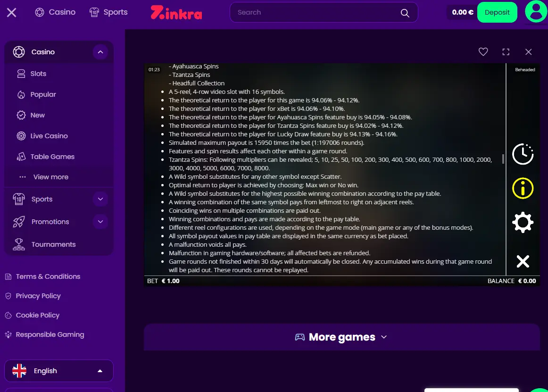Expand the Promotions sidebar section

tap(100, 222)
